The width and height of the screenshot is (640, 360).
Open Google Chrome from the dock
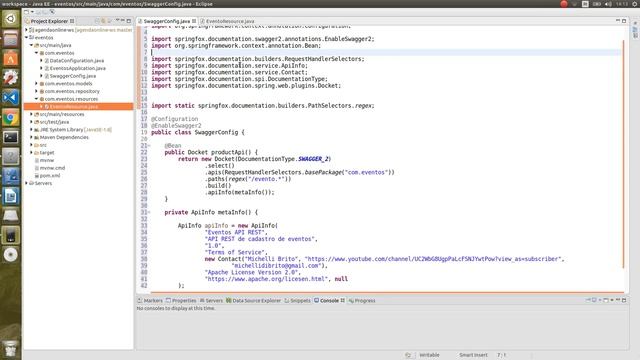(x=11, y=118)
